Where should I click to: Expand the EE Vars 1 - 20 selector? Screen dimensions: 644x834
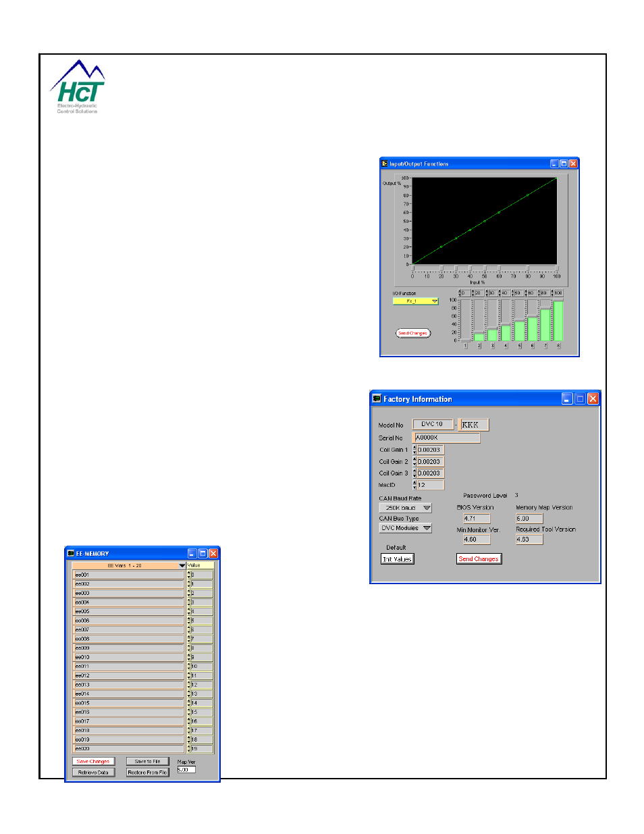pos(182,565)
